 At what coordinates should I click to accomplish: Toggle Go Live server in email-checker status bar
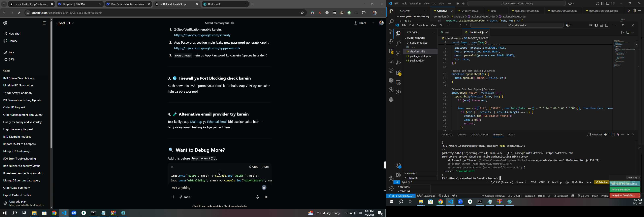click(x=578, y=182)
